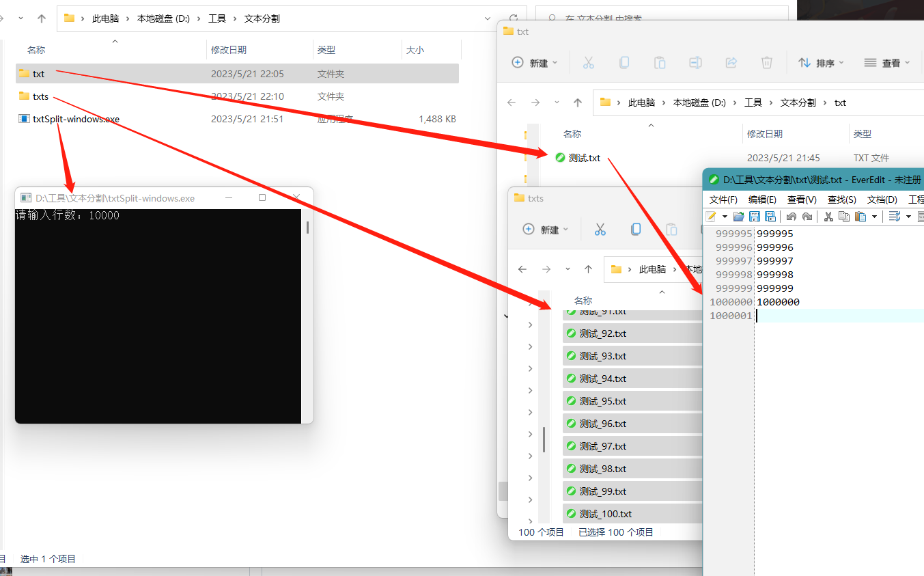This screenshot has width=924, height=576.
Task: Save the document with EverEdit's Save icon
Action: [x=755, y=216]
